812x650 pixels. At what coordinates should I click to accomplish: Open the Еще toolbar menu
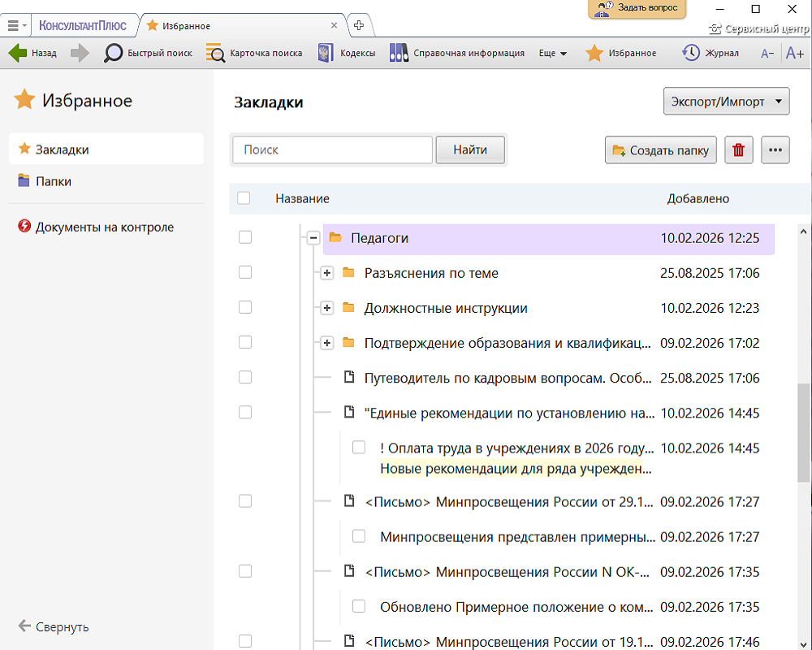(552, 54)
